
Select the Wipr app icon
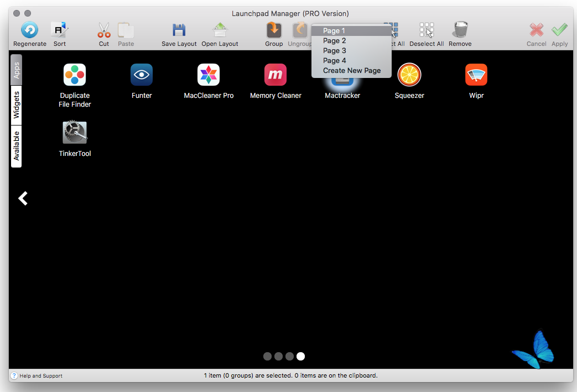coord(476,75)
